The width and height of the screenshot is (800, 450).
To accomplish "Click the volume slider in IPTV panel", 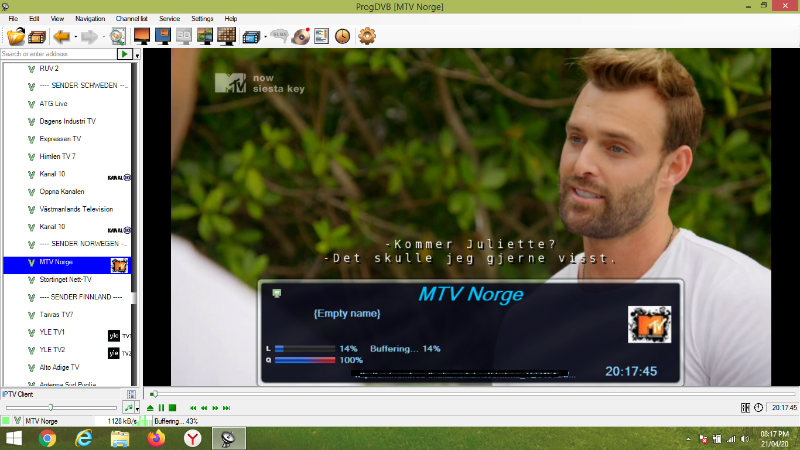I will (x=50, y=408).
